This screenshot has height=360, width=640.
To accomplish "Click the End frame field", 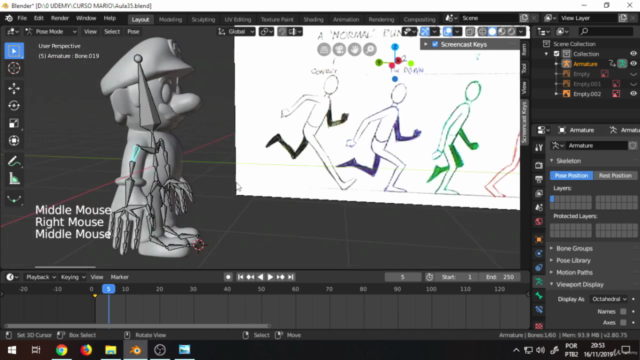I will (500, 277).
